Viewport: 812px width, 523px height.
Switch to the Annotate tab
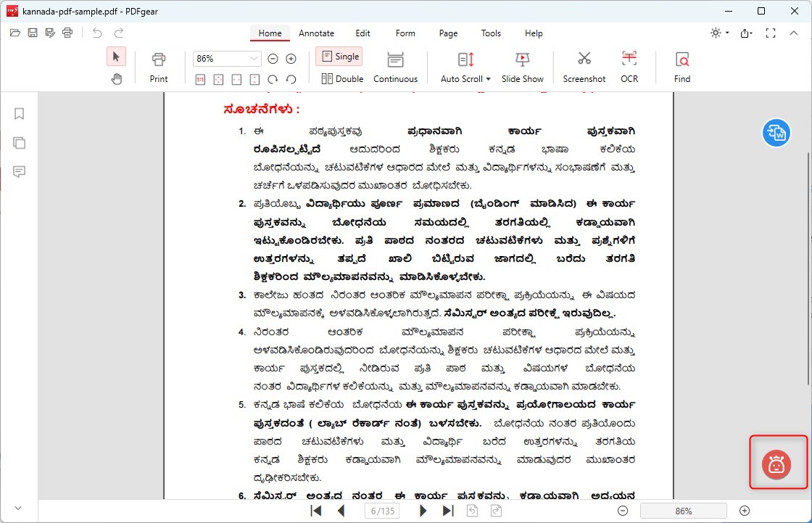coord(316,33)
